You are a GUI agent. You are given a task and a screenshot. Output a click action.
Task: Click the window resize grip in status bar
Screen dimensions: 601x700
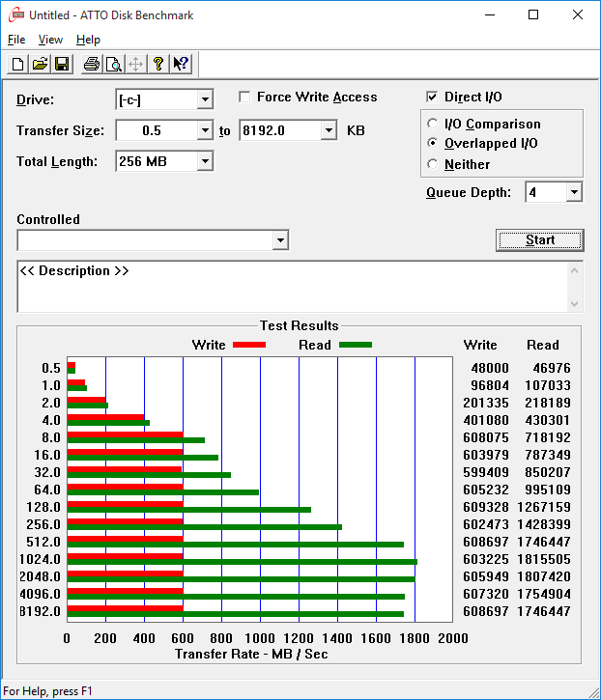pyautogui.click(x=594, y=693)
